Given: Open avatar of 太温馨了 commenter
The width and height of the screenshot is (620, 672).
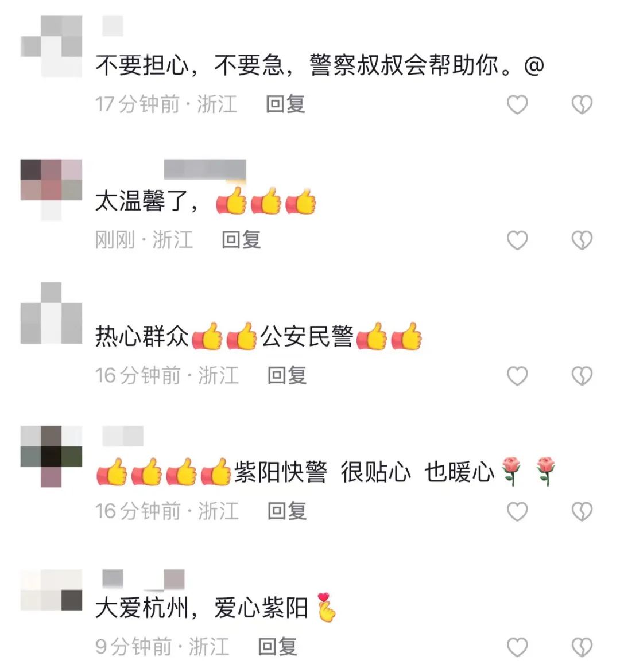Looking at the screenshot, I should click(51, 190).
